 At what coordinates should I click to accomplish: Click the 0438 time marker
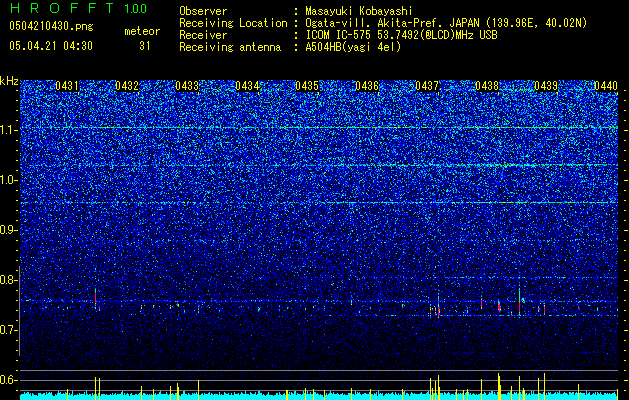[x=487, y=86]
